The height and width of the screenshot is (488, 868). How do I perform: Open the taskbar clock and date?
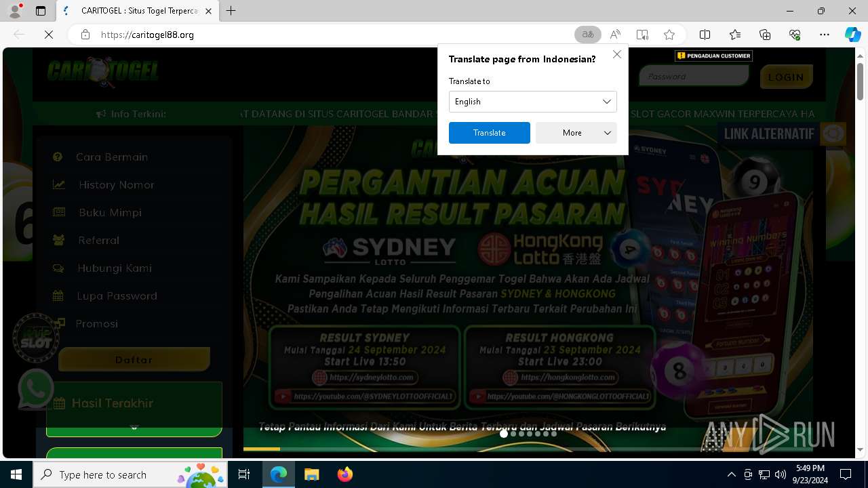pyautogui.click(x=810, y=474)
